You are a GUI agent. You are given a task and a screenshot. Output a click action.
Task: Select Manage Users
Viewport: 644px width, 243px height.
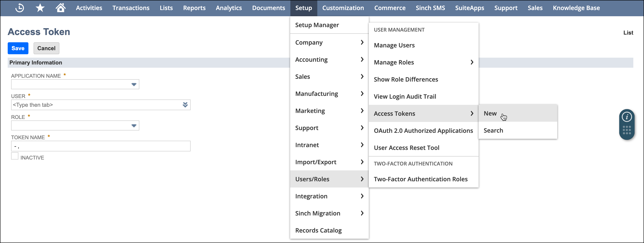(423, 45)
